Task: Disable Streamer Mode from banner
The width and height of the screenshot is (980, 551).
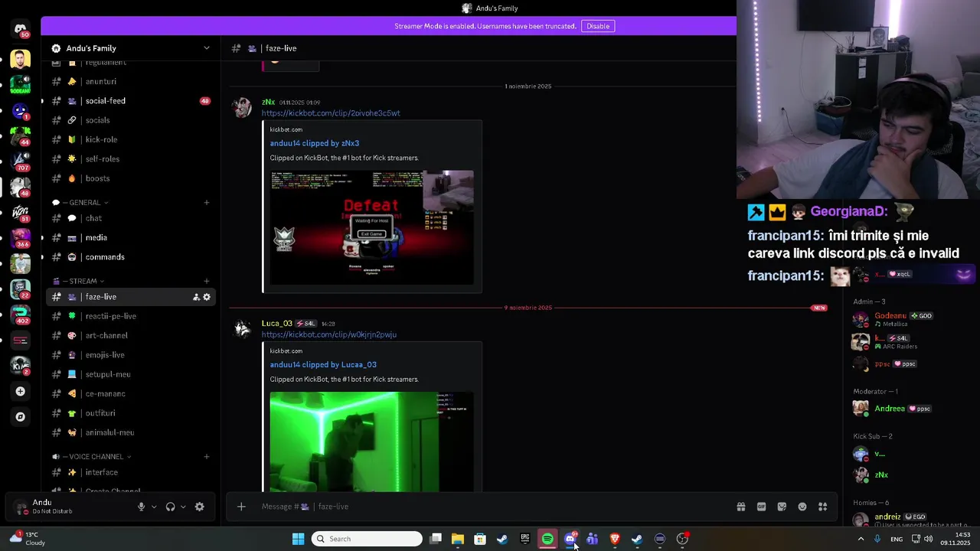Action: pyautogui.click(x=598, y=26)
